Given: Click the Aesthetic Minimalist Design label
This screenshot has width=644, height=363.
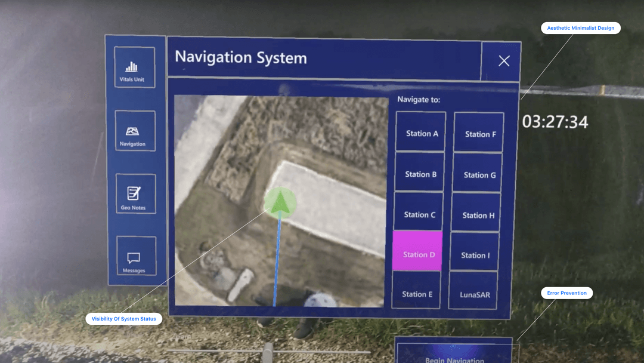Looking at the screenshot, I should tap(581, 28).
